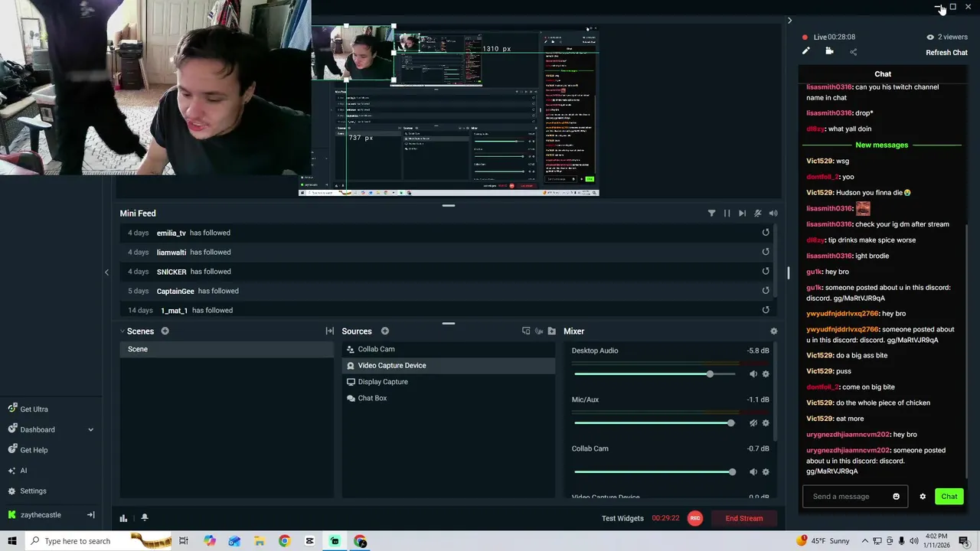Filter the Mini Feed events
The width and height of the screenshot is (980, 551).
pyautogui.click(x=711, y=214)
